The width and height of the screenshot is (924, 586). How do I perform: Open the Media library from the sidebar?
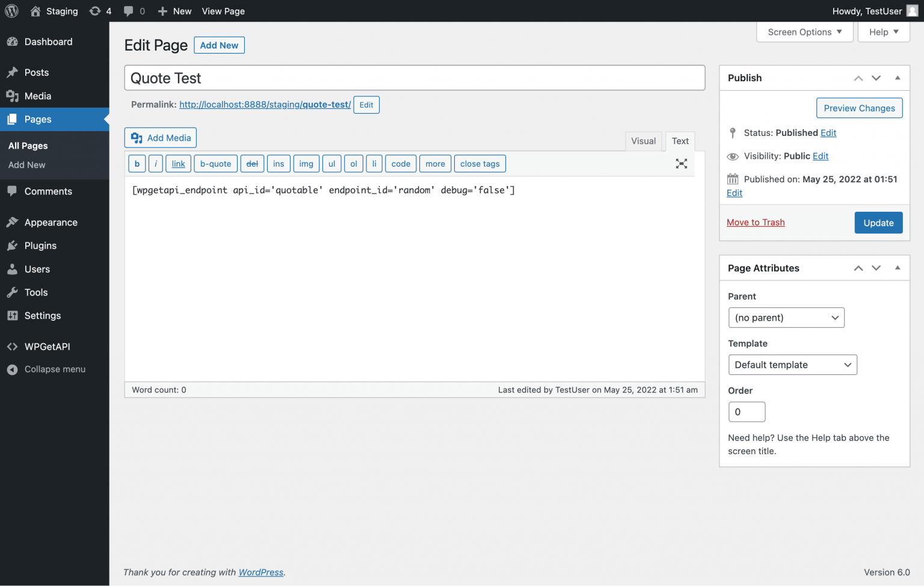tap(36, 96)
